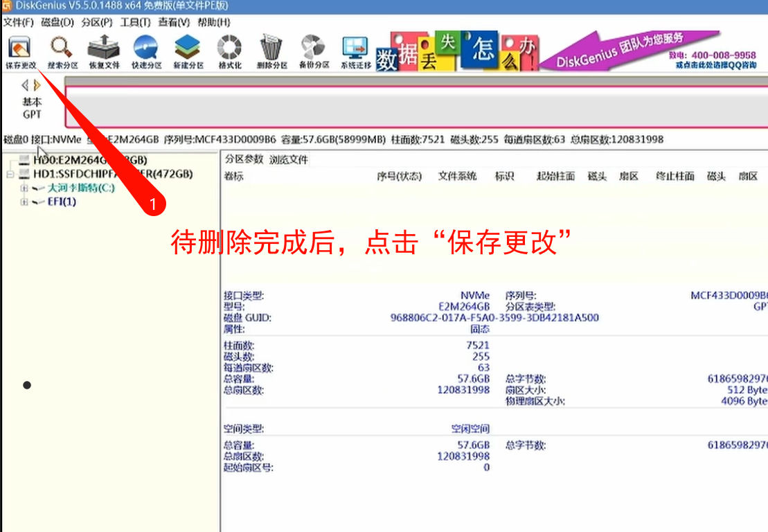Switch to the 浏览文件 tab
768x532 pixels.
click(288, 159)
